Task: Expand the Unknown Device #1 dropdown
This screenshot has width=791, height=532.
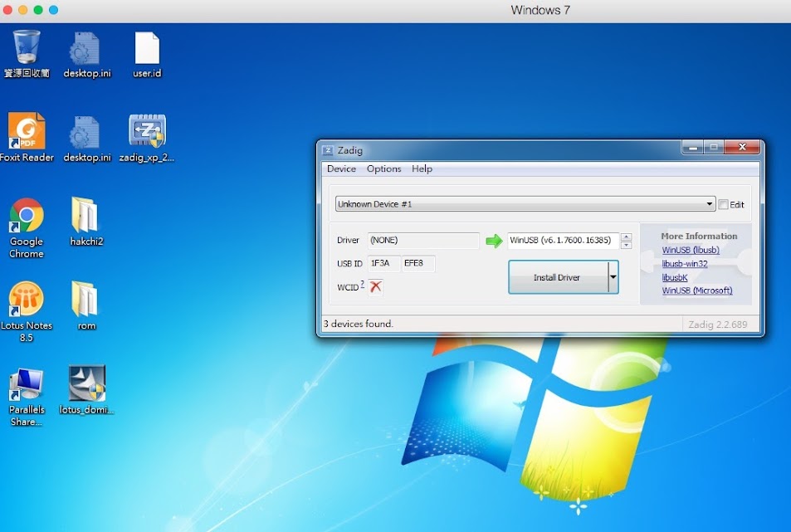Action: pos(710,203)
